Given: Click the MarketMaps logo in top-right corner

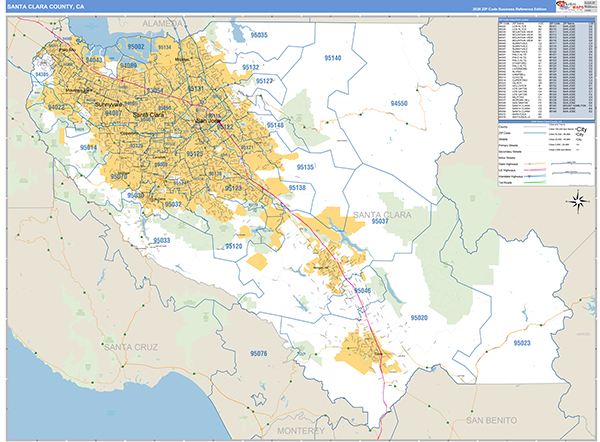Looking at the screenshot, I should pyautogui.click(x=573, y=8).
